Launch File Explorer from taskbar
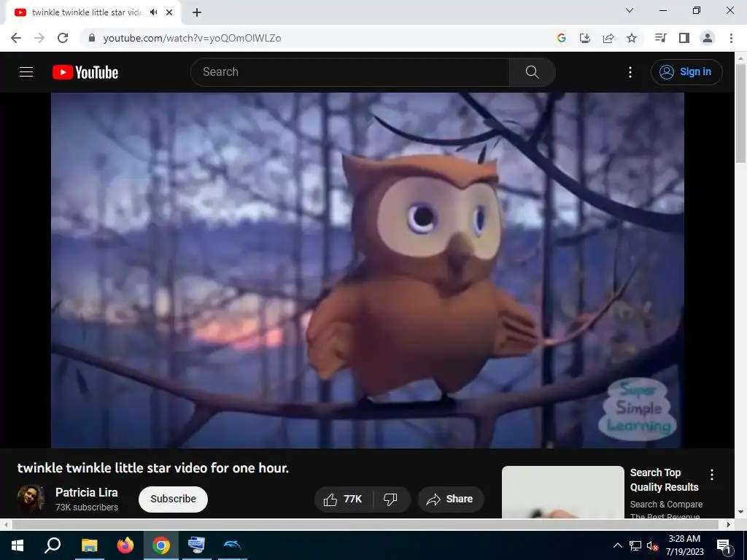The width and height of the screenshot is (747, 560). pos(89,545)
